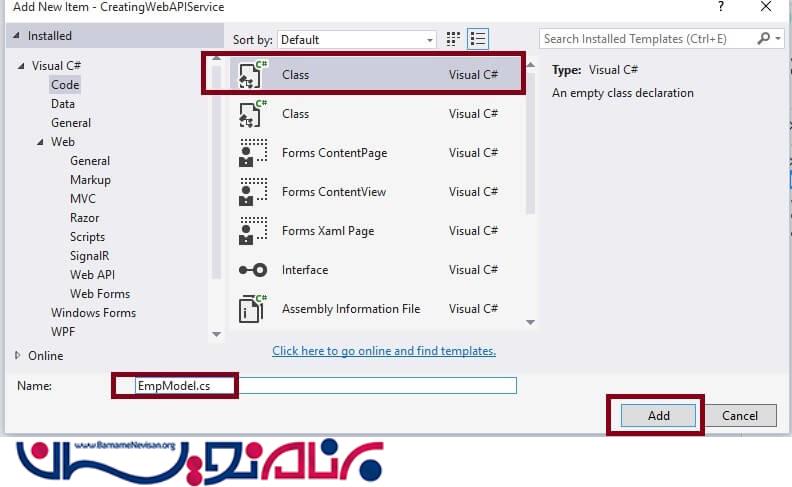Collapse the Web tree node
Viewport: 792px width, 487px height.
[40, 142]
